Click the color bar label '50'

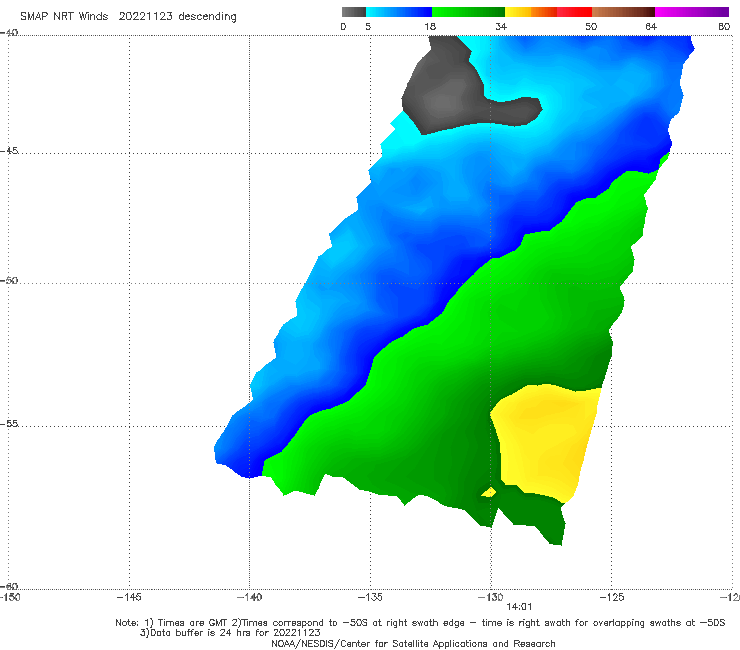click(x=591, y=27)
